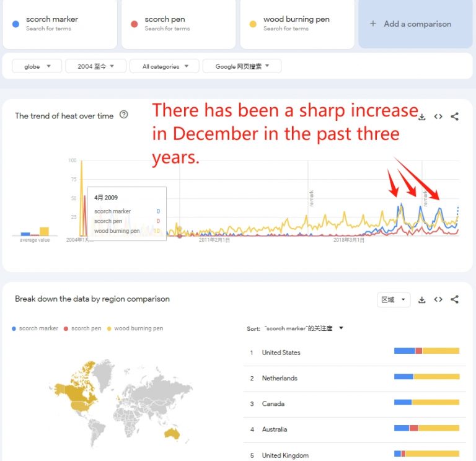The width and height of the screenshot is (476, 461).
Task: Click the red scorch pen color dot
Action: (134, 24)
